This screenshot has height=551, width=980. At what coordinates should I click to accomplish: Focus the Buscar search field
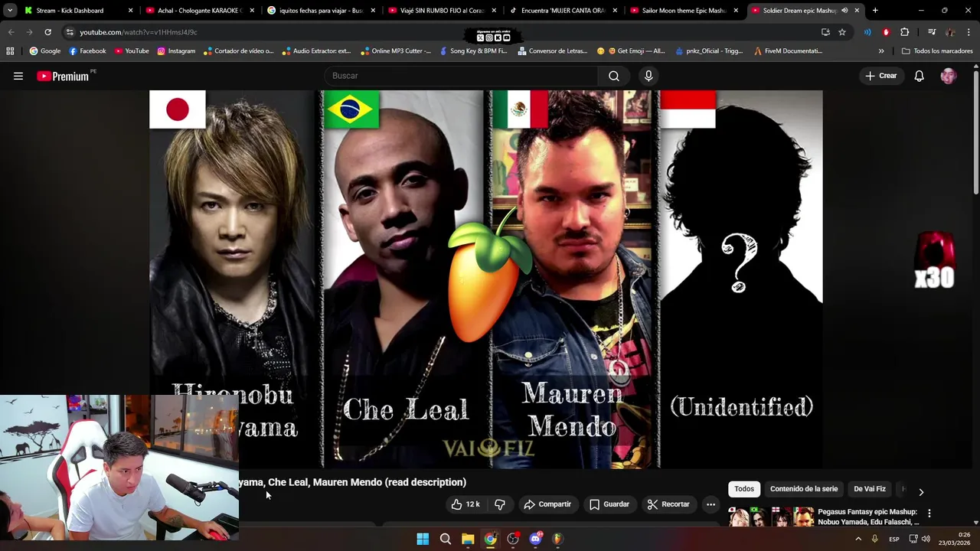[x=462, y=76]
